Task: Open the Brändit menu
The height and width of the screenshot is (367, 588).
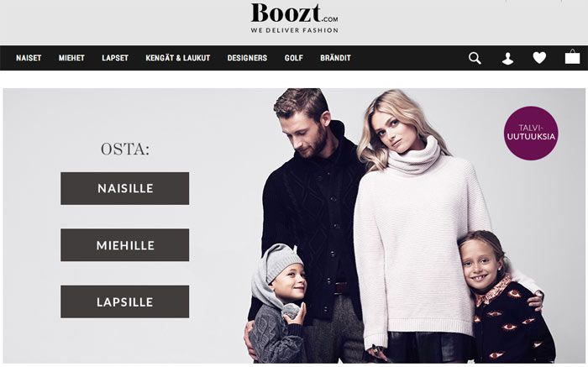Action: (x=336, y=58)
